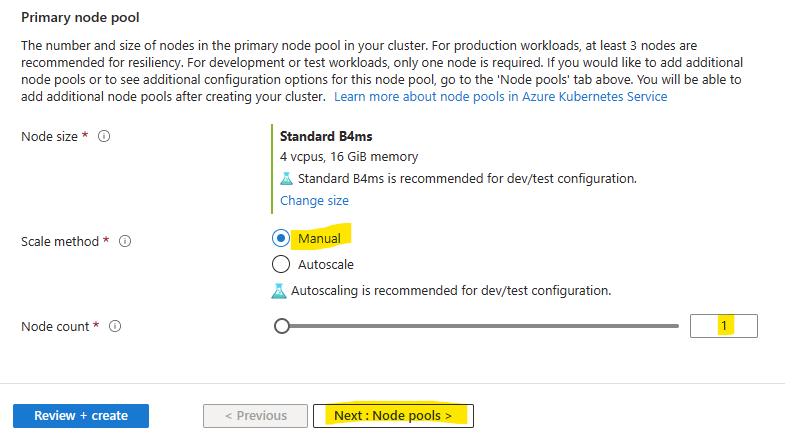Screen dimensions: 785x435
Task: Click the Node count number input field
Action: [x=723, y=326]
